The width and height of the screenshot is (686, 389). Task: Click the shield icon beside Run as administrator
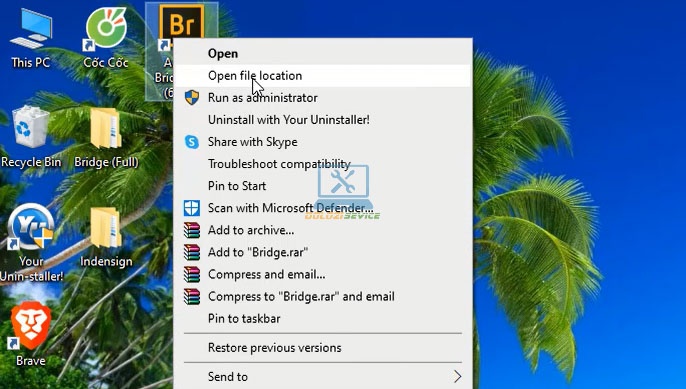192,98
